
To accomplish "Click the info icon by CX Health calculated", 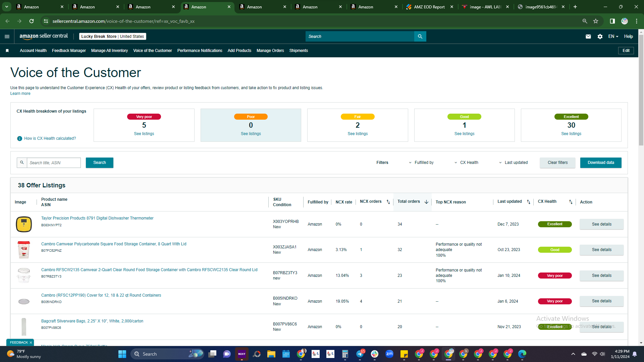I will pyautogui.click(x=20, y=138).
